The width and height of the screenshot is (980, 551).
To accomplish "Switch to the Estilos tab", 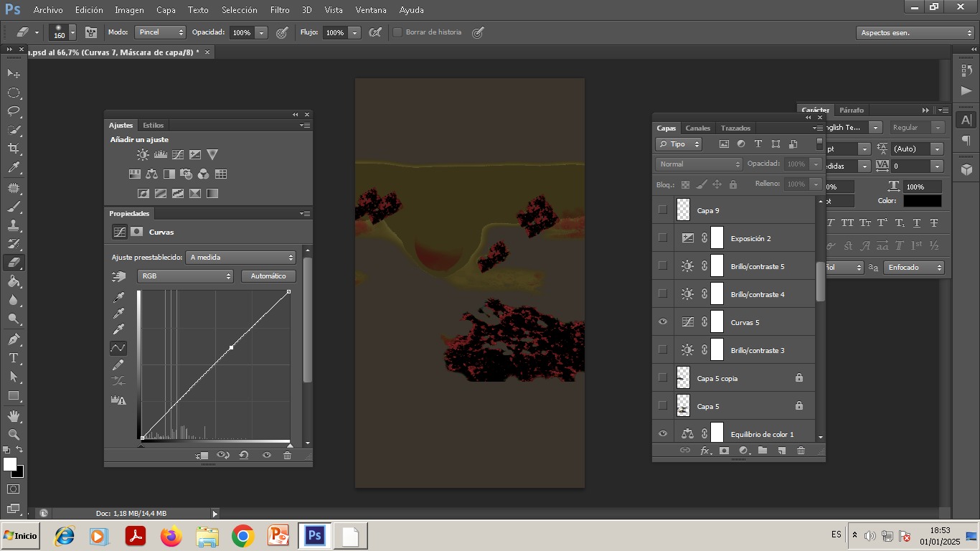I will (153, 125).
